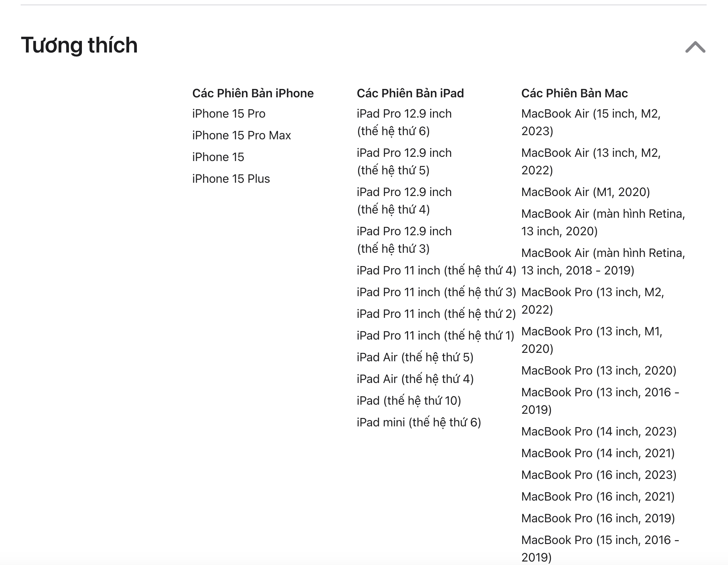
Task: Select the iPhone 15 Plus entry
Action: point(231,179)
